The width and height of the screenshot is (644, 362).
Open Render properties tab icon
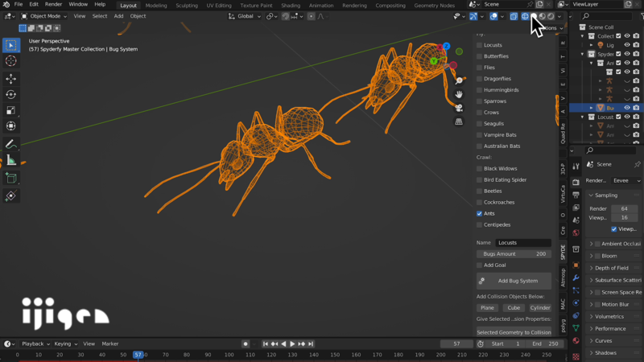[x=576, y=183]
